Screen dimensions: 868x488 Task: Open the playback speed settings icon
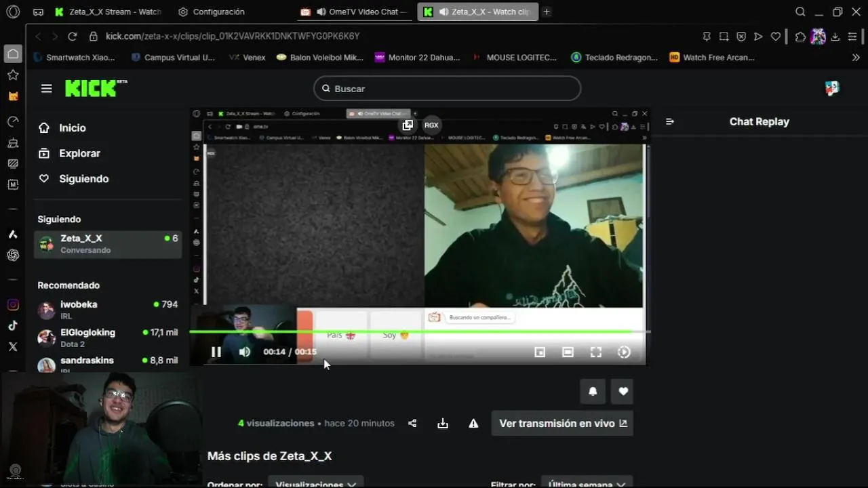coord(624,352)
